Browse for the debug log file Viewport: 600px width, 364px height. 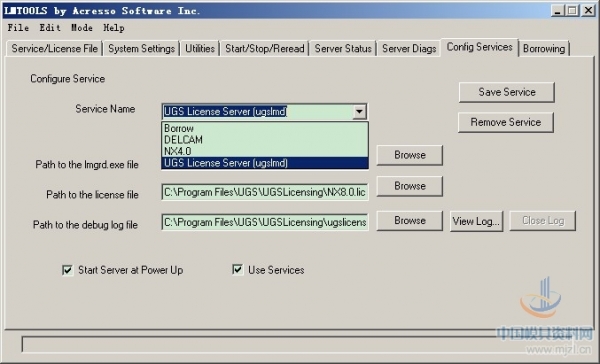(410, 220)
